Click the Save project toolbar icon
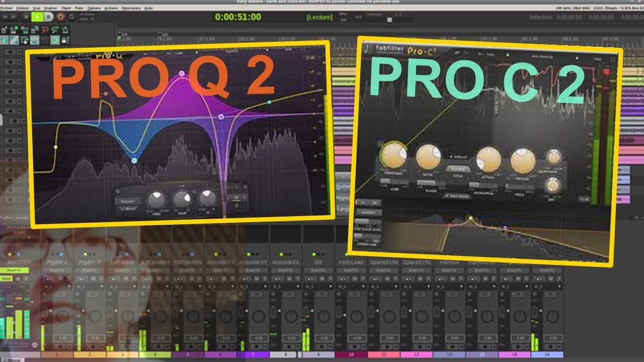 pos(25,30)
